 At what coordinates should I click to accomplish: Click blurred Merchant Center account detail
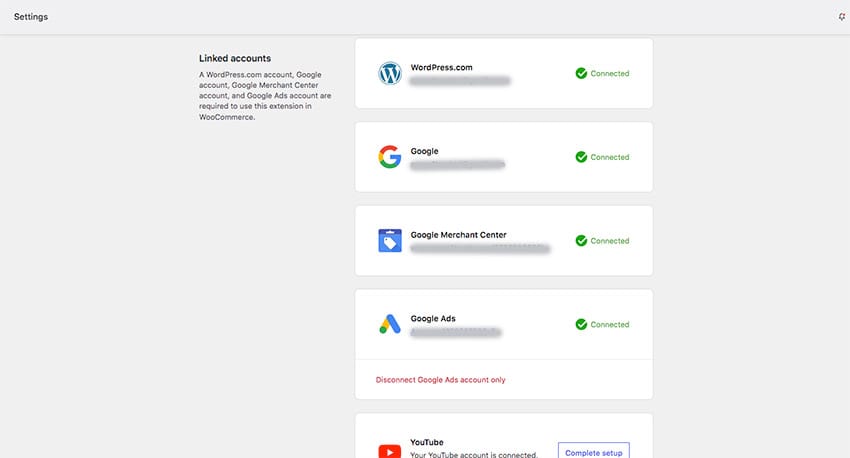point(480,248)
